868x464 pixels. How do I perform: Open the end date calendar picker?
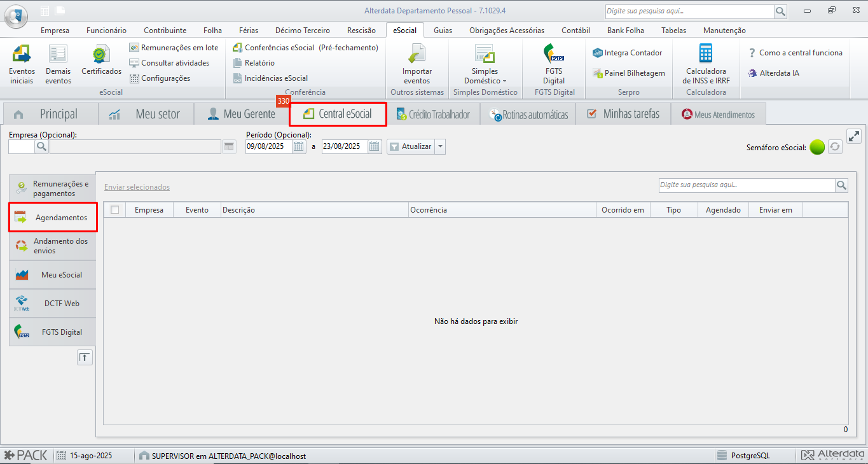375,146
